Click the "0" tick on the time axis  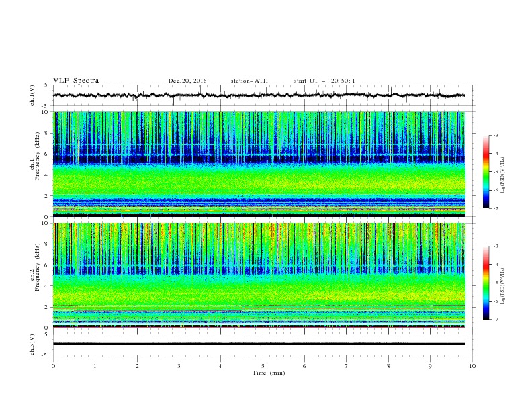(x=53, y=366)
